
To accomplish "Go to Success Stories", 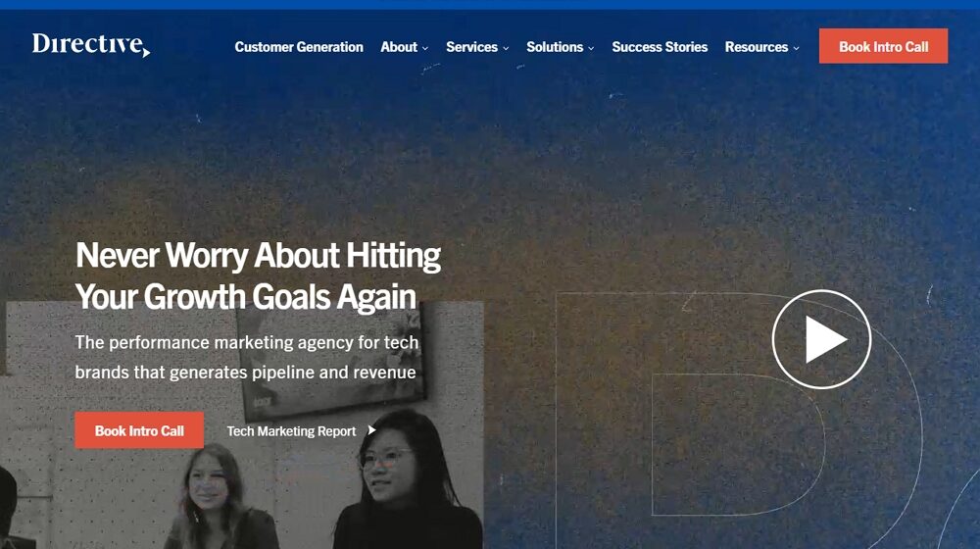I will (660, 47).
